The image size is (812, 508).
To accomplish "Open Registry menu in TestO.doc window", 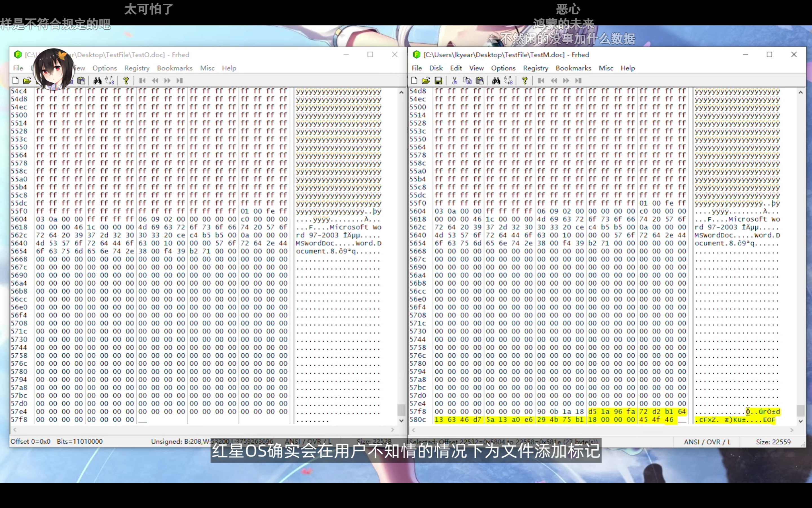I will [137, 68].
